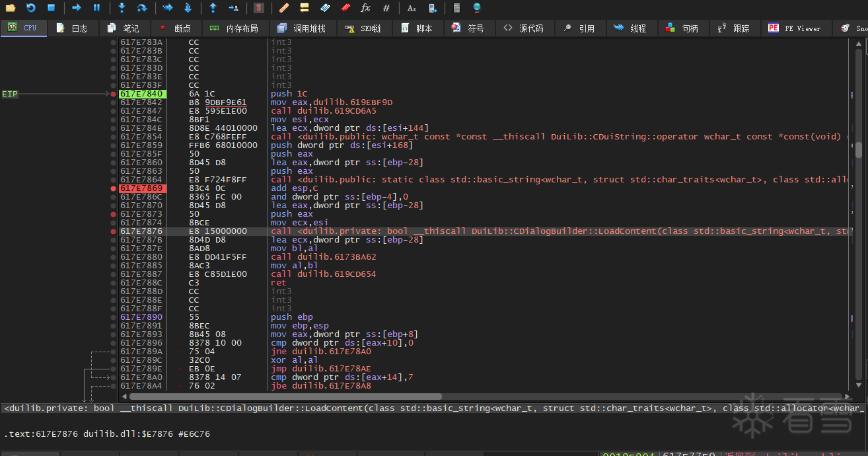Screen dimensions: 868x456
Task: Step over the next instruction
Action: [x=141, y=8]
